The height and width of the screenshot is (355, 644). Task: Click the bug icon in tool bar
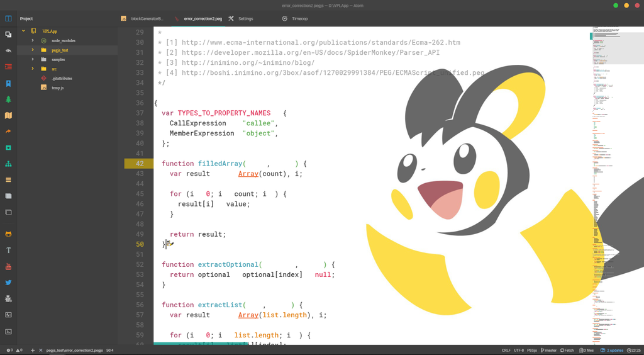click(8, 299)
